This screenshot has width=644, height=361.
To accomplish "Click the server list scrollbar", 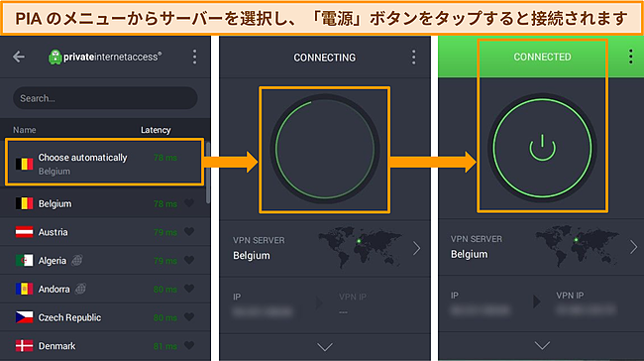I will [x=208, y=173].
